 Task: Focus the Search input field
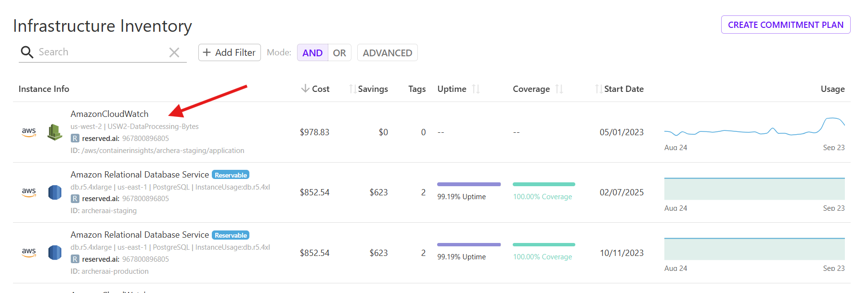101,52
